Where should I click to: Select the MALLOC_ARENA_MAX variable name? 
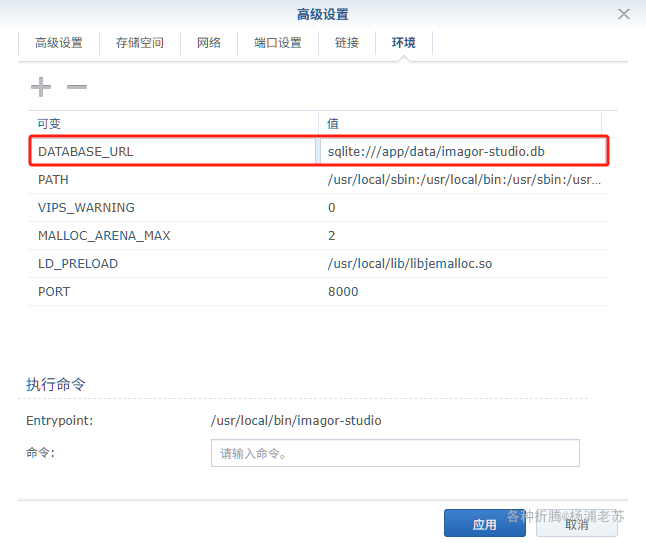pos(104,236)
